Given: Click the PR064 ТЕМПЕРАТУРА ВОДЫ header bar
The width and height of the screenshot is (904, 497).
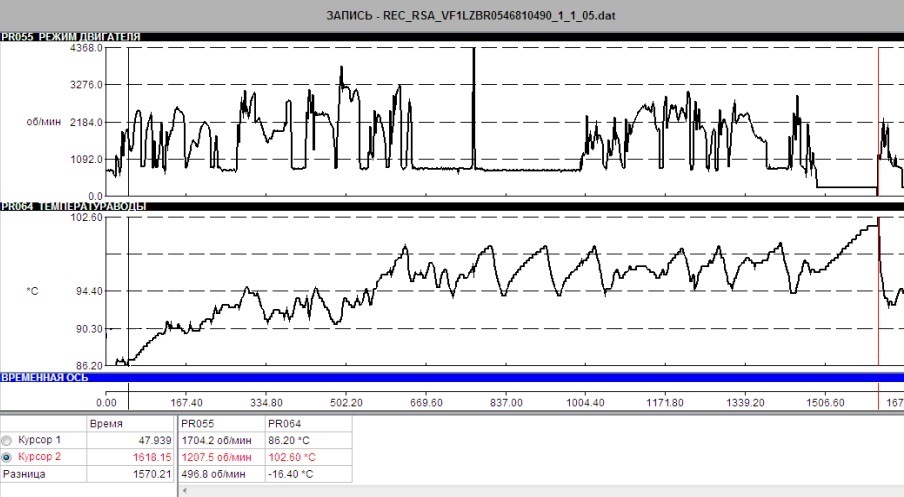Looking at the screenshot, I should [452, 206].
